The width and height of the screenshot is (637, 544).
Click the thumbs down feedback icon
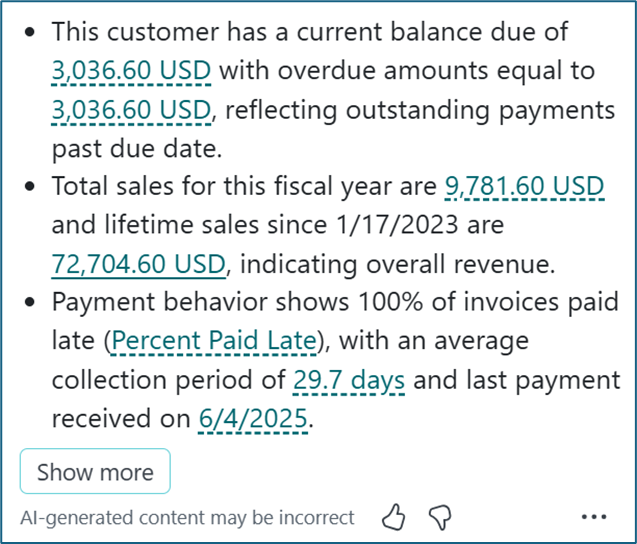(440, 517)
